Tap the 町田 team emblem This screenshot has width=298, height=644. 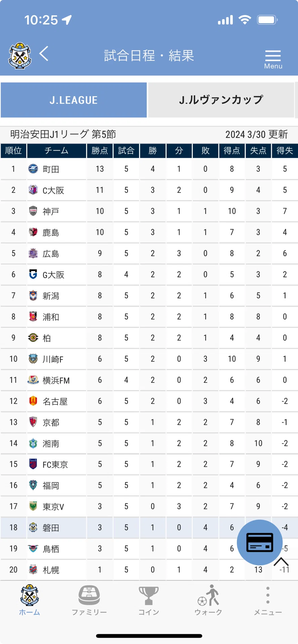[x=33, y=169]
